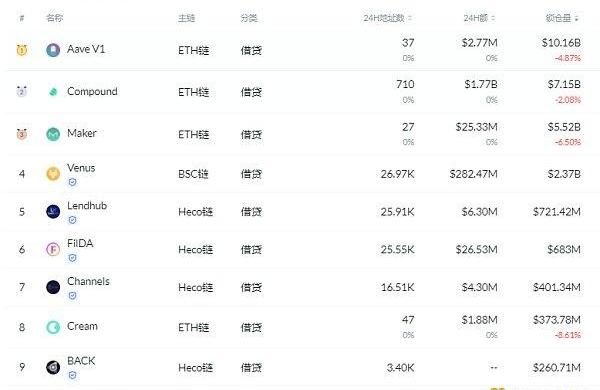Screen dimensions: 600x390
Task: Click the main chain column header
Action: pos(186,18)
